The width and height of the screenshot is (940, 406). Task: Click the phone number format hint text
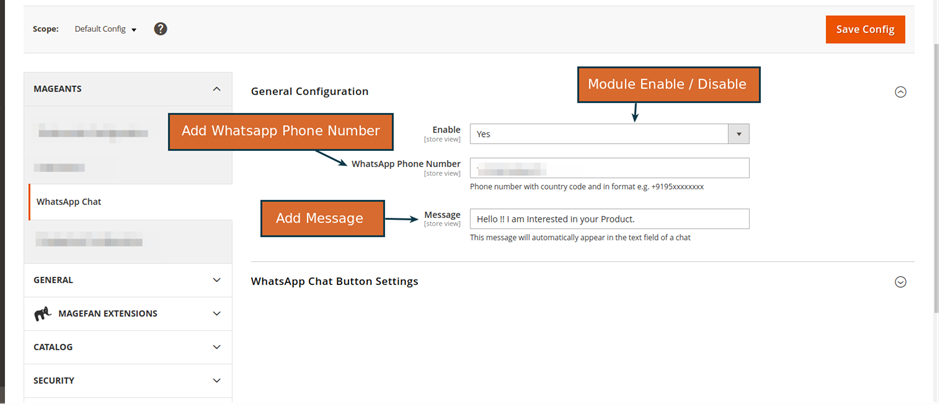pos(586,187)
